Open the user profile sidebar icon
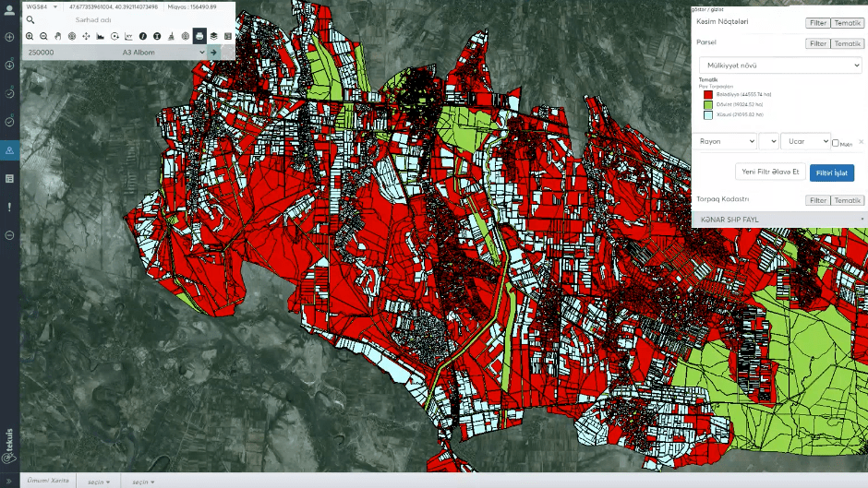This screenshot has height=488, width=868. point(9,10)
